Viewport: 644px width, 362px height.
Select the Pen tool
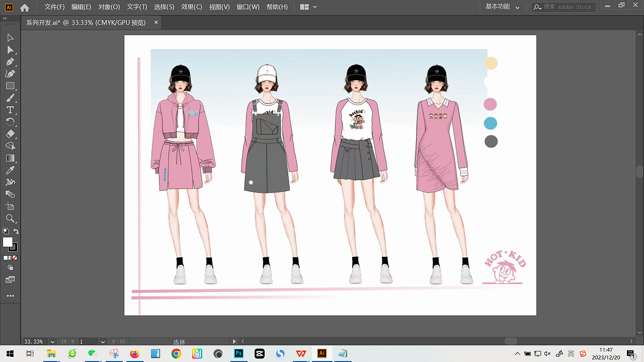(10, 62)
